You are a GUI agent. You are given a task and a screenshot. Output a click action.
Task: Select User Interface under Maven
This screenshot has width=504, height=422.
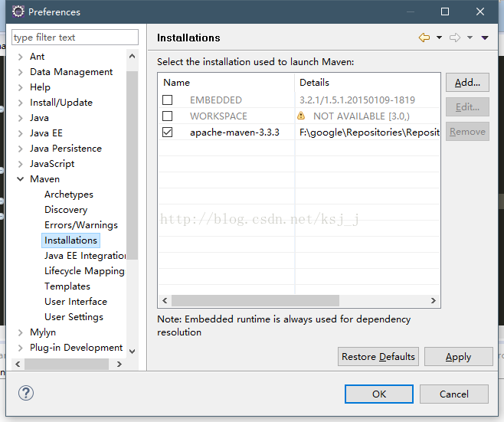point(76,302)
